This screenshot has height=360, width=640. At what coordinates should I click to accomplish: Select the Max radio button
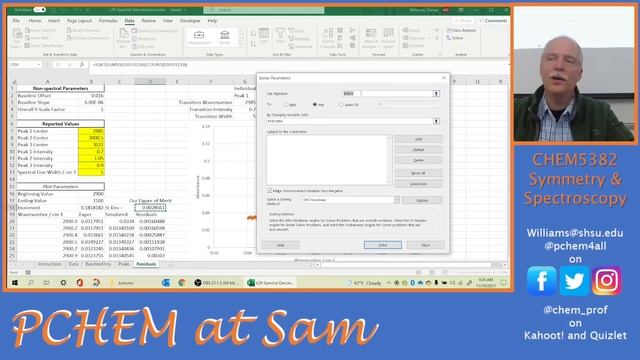click(x=286, y=104)
